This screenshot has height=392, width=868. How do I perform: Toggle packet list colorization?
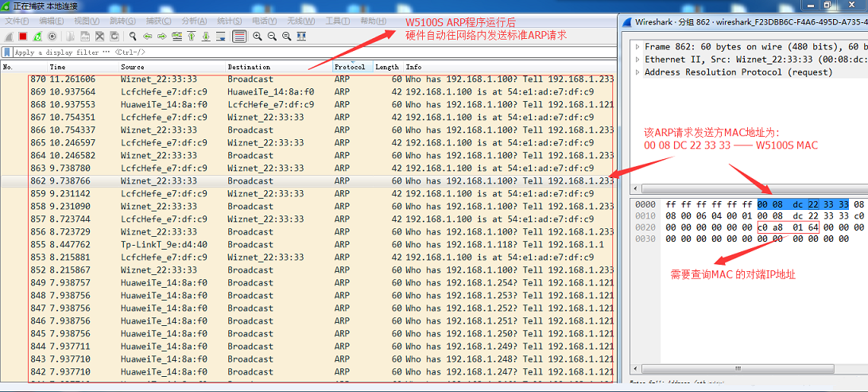[x=239, y=37]
